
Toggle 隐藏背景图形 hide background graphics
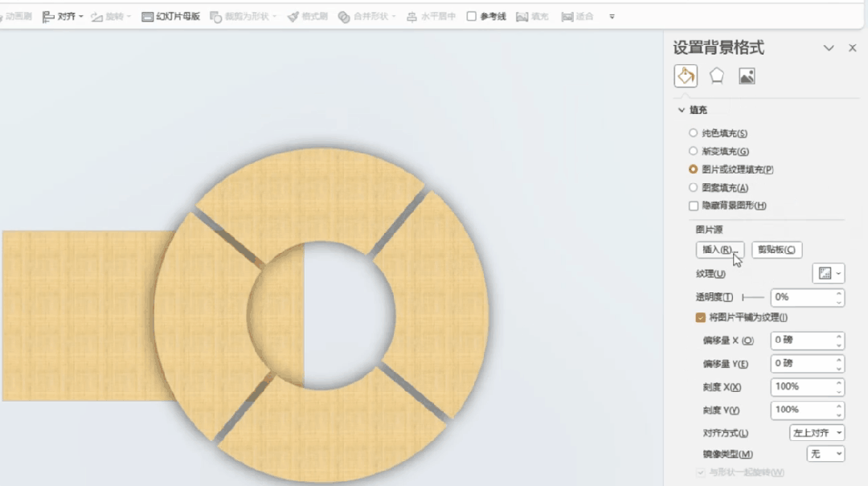point(694,206)
